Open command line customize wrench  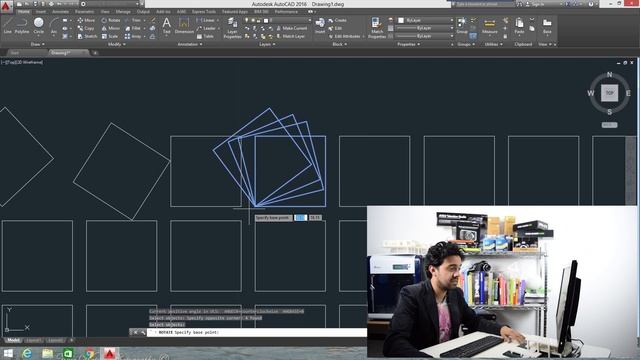[142, 333]
